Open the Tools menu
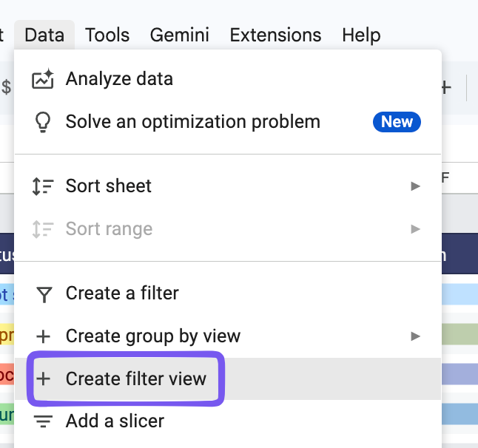478x448 pixels. (107, 35)
